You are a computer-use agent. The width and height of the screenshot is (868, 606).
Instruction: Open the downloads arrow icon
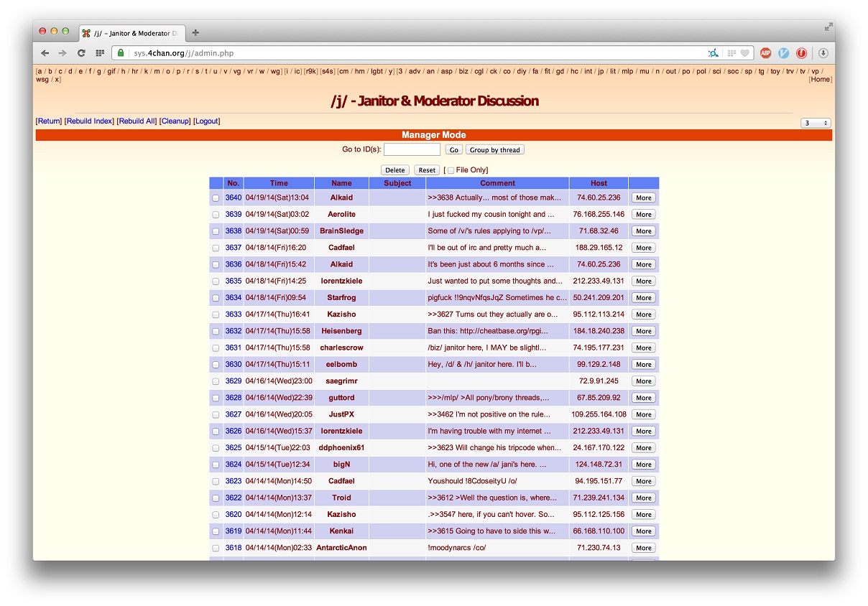[823, 53]
